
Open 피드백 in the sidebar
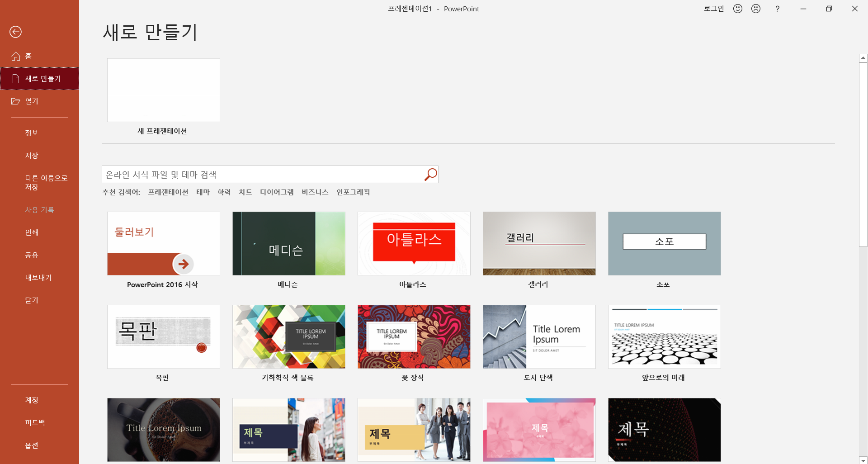coord(39,423)
